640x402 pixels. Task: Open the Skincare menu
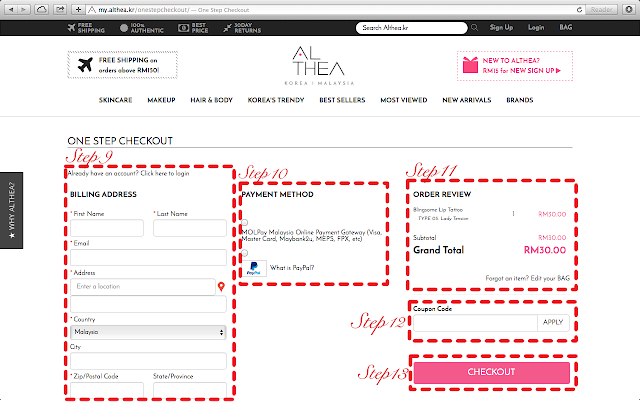point(116,100)
